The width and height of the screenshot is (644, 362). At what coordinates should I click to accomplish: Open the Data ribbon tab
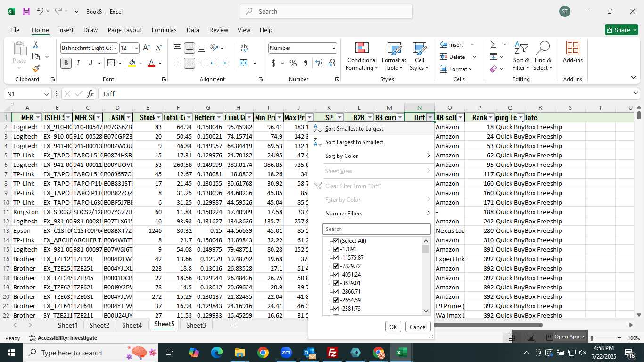(193, 30)
